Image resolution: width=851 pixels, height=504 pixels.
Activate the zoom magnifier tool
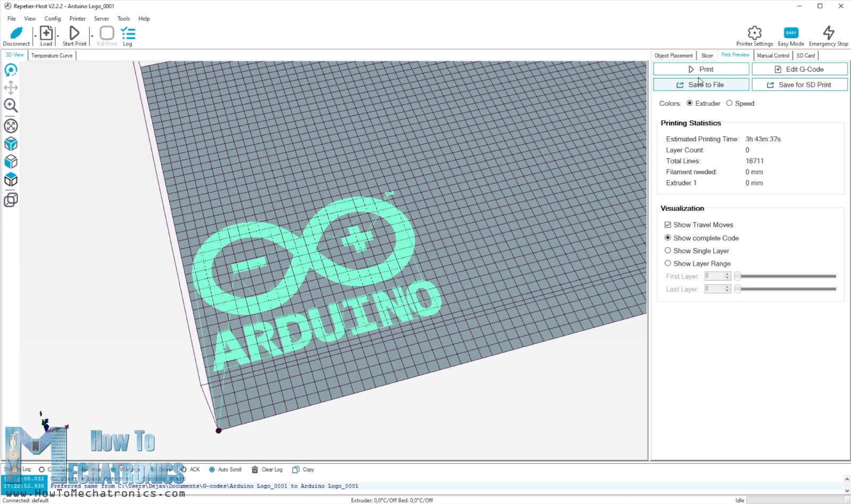click(x=11, y=105)
